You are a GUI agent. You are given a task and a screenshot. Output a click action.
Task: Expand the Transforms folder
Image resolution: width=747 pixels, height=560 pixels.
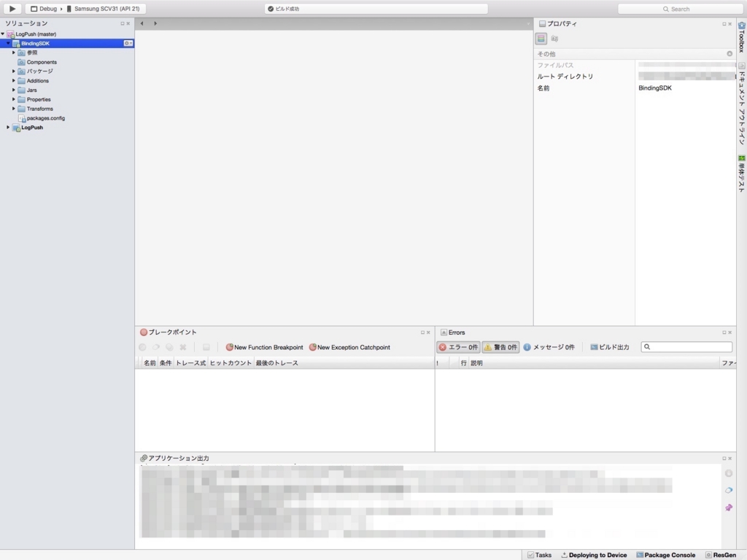14,109
